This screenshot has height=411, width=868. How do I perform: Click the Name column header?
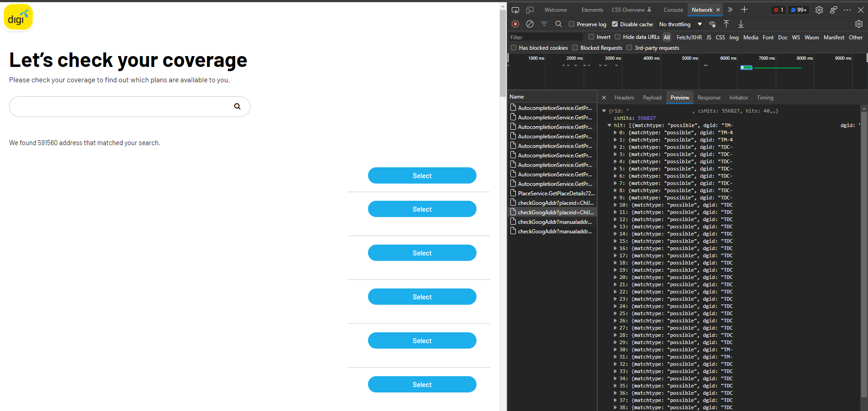click(552, 97)
